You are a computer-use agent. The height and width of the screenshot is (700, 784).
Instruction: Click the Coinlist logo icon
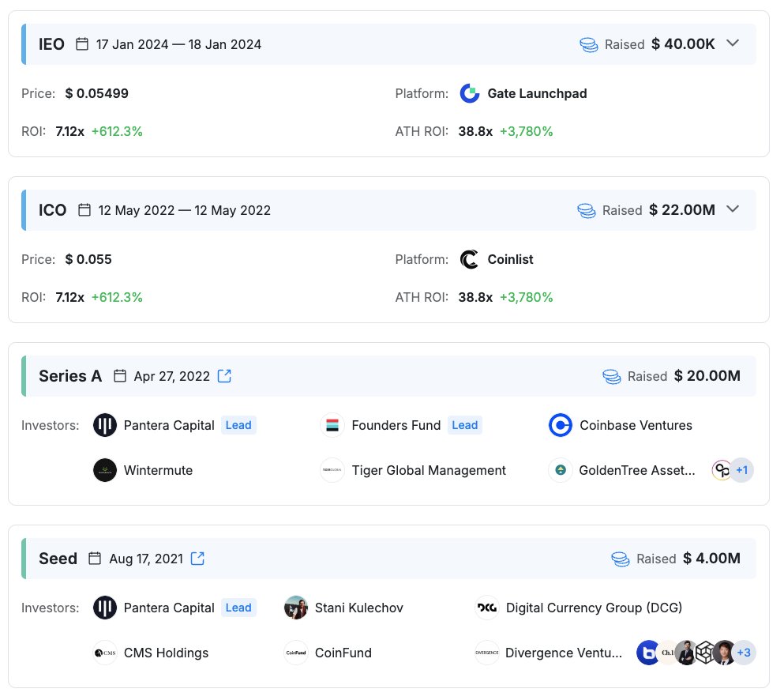(470, 259)
